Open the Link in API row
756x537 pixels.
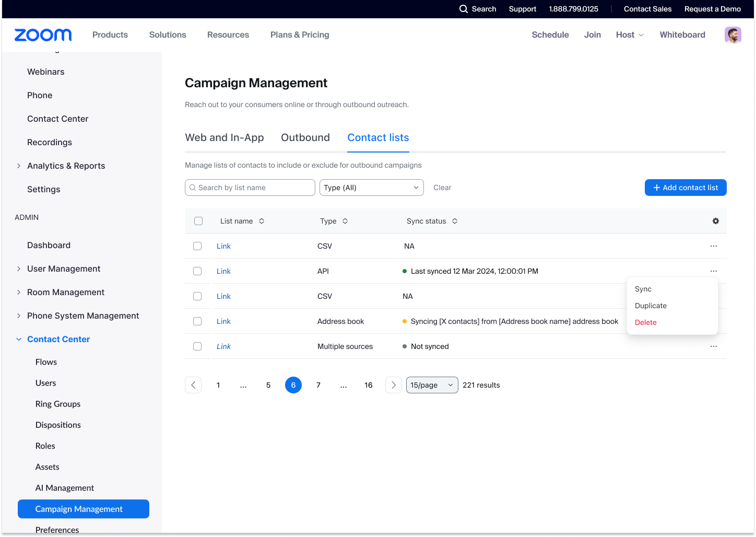click(x=223, y=271)
